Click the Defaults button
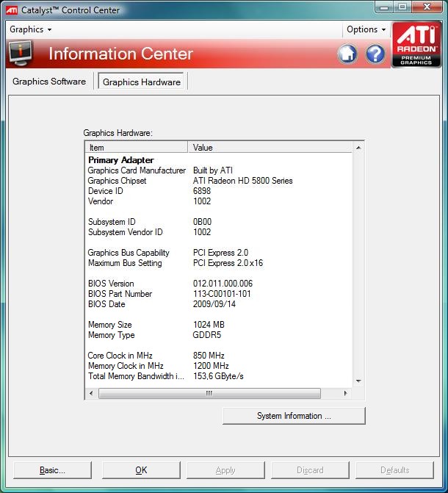448x493 pixels. click(x=394, y=470)
